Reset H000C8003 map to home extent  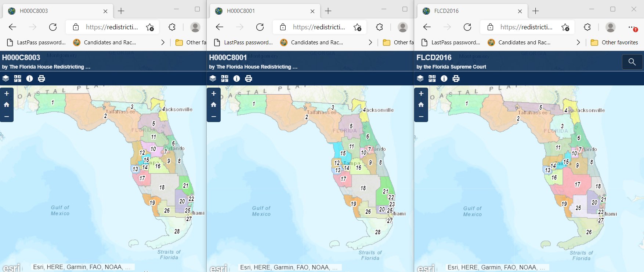tap(7, 105)
